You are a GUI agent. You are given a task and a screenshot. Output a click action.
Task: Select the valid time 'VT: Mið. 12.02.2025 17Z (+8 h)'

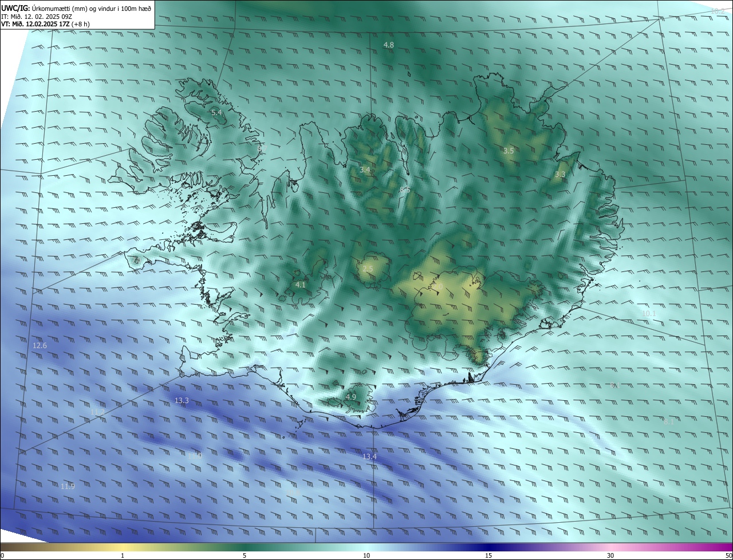coord(45,24)
